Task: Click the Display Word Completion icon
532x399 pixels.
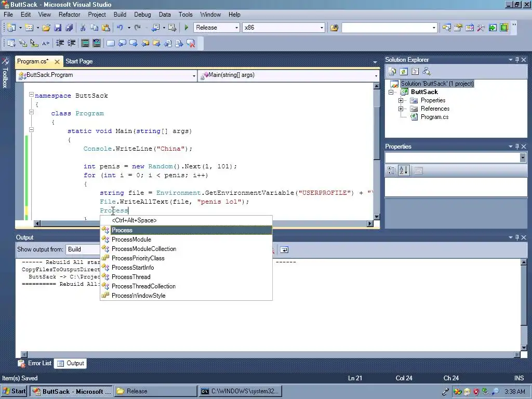Action: (46, 43)
